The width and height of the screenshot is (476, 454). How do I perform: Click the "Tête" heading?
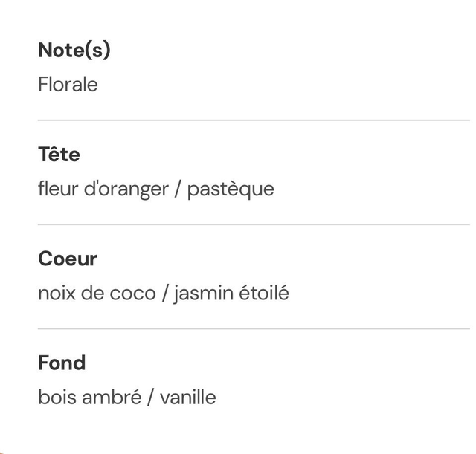59,155
